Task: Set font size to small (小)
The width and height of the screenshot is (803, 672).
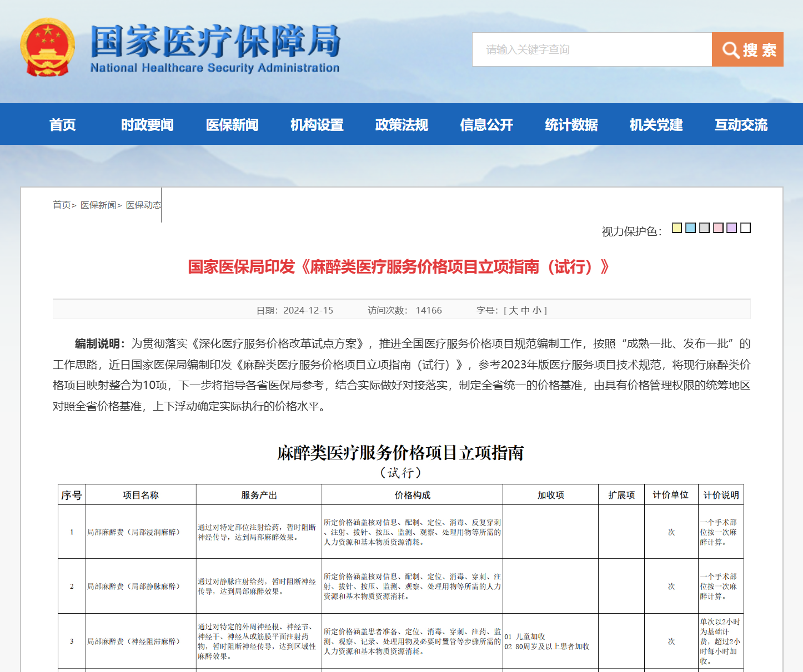Action: tap(536, 311)
